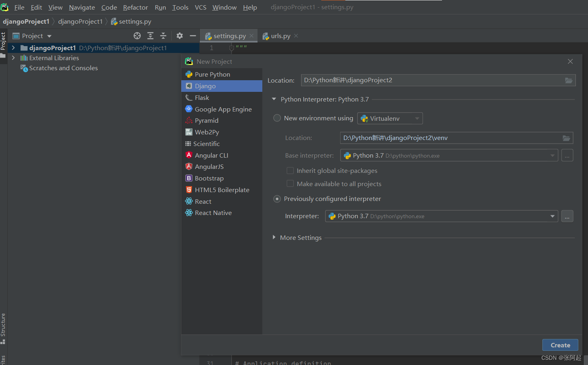Expand External Libraries tree node
The width and height of the screenshot is (588, 365).
pos(13,58)
